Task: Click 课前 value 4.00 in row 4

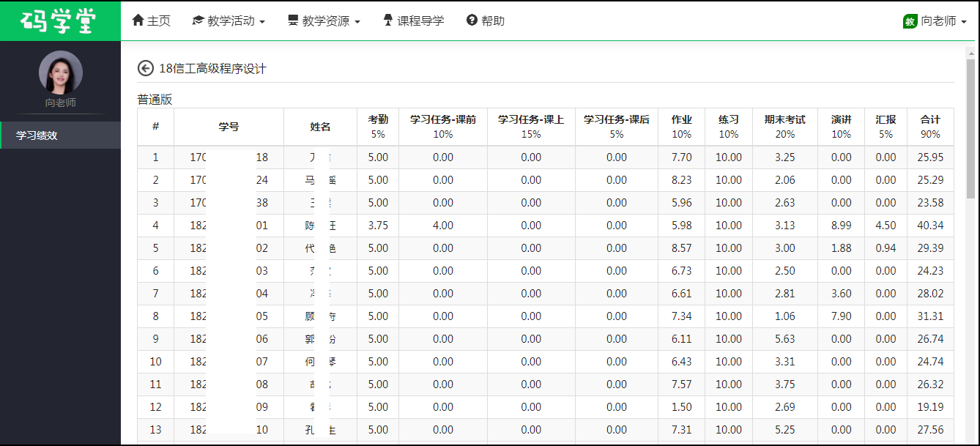Action: pyautogui.click(x=443, y=226)
